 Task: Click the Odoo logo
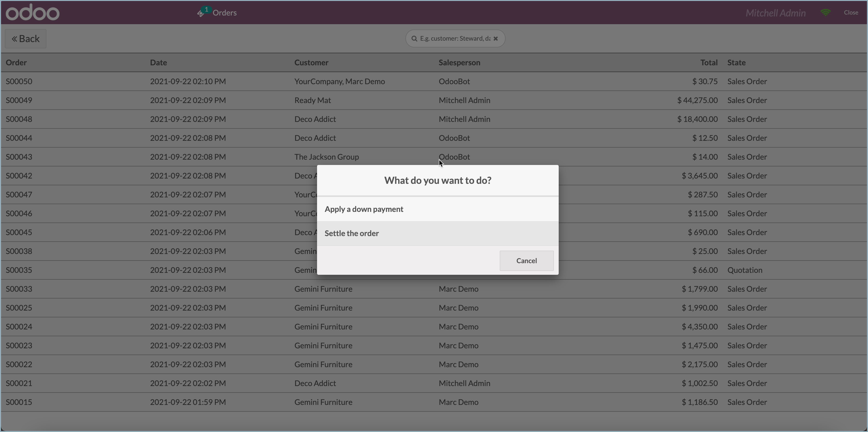(x=33, y=13)
